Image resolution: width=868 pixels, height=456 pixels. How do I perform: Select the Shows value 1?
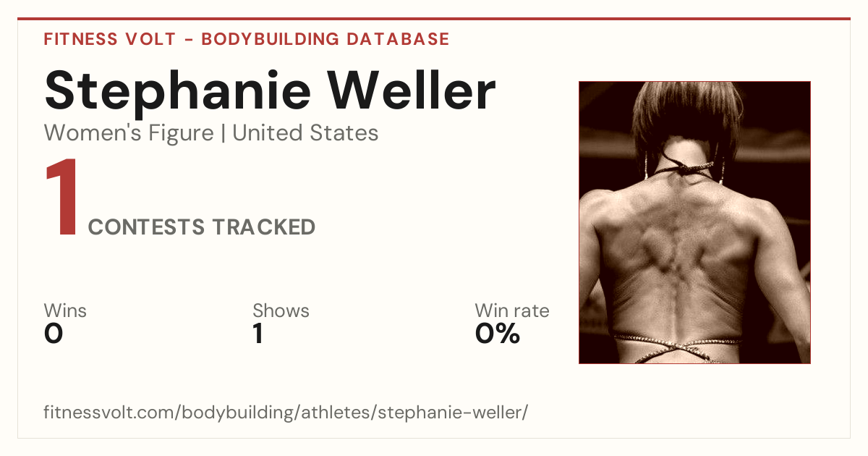(258, 334)
